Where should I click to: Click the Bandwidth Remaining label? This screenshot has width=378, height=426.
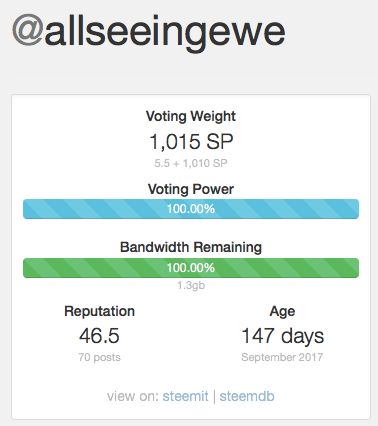191,248
